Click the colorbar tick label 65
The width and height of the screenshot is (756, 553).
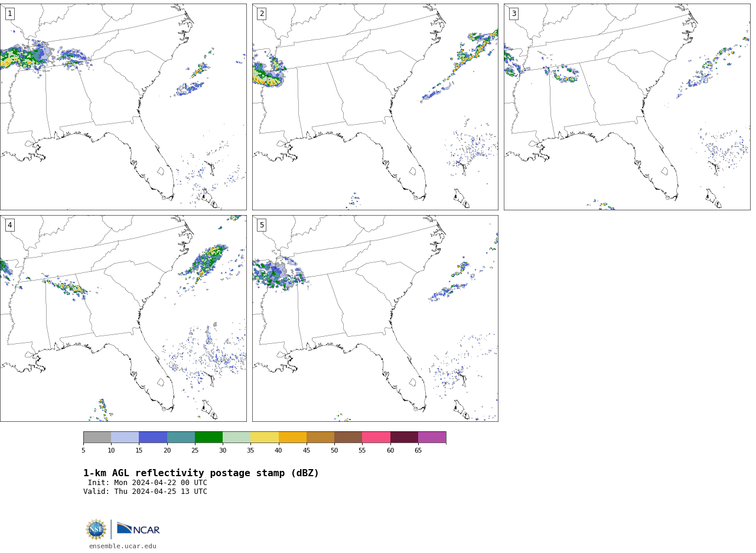click(x=418, y=450)
